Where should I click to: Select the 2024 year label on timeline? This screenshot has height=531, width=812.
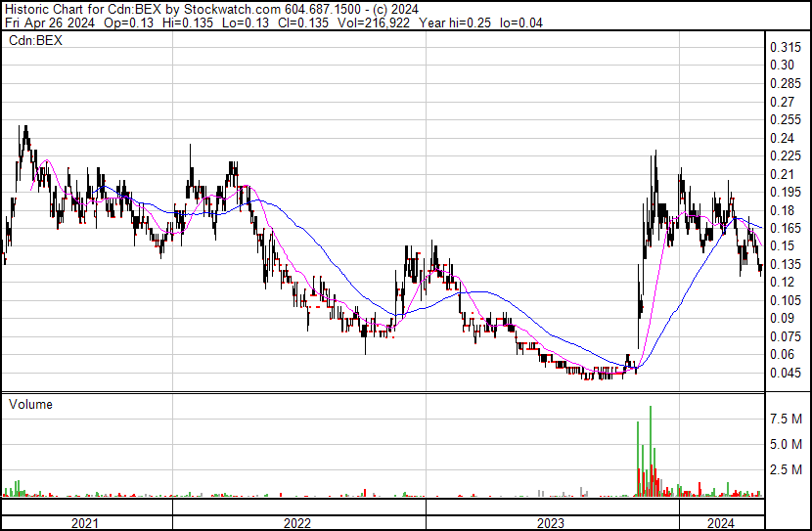coord(721,523)
